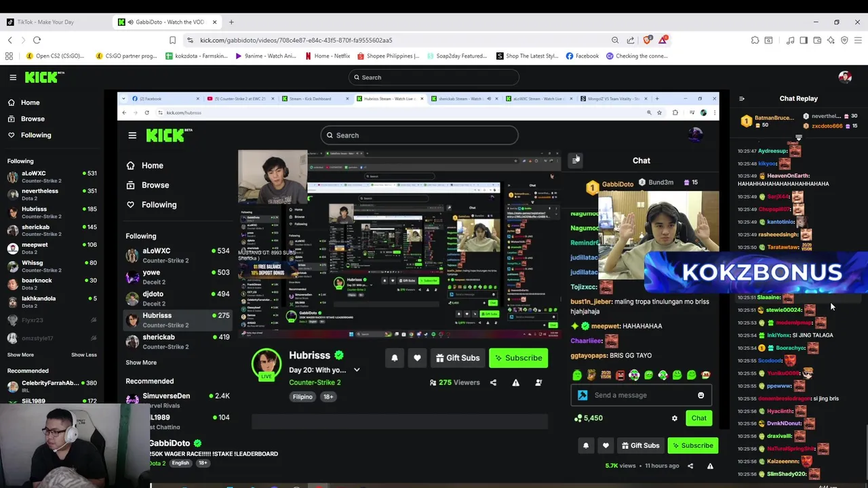Toggle the browser sidebar panel
The image size is (868, 488).
[804, 40]
